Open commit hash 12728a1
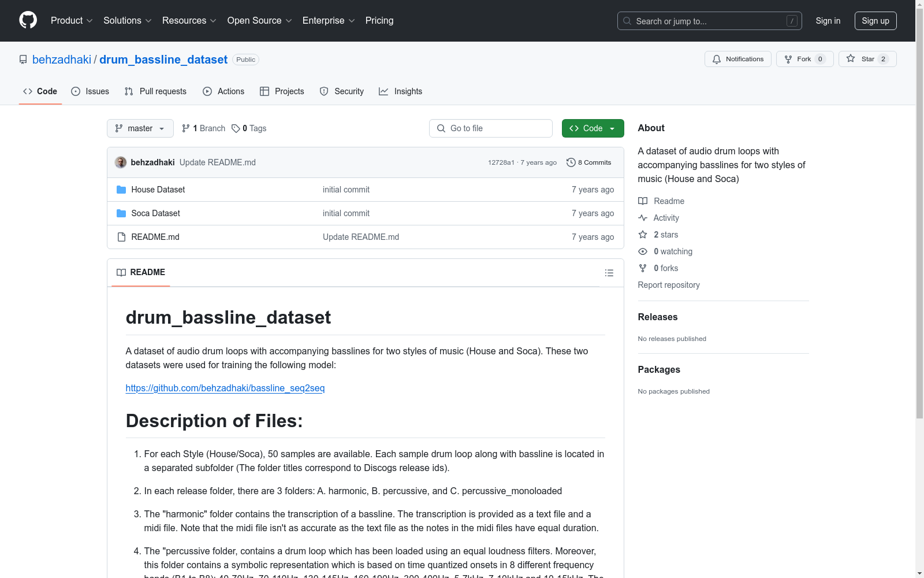The image size is (924, 578). [501, 162]
